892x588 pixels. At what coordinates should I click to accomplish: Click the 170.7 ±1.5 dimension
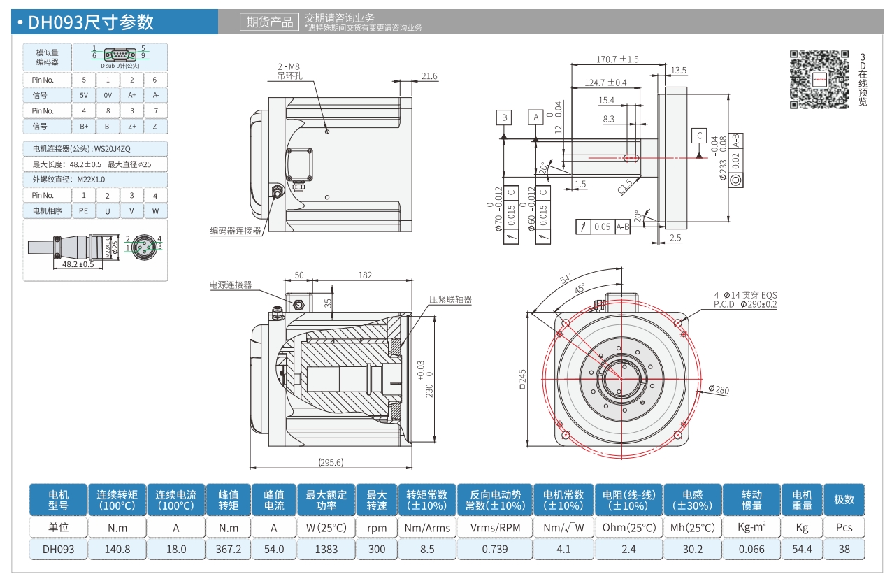(x=618, y=59)
